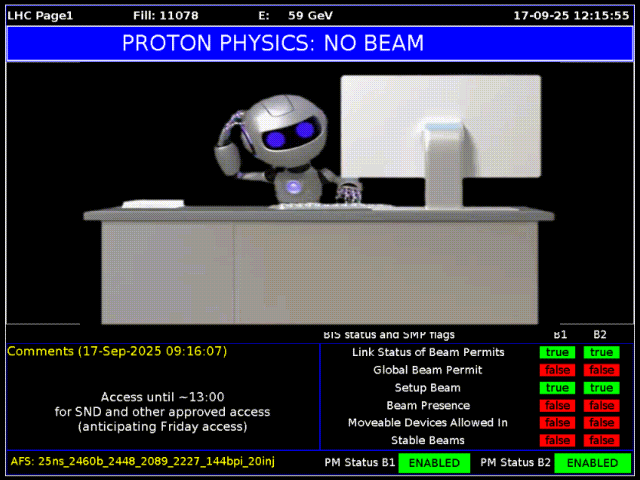Click the AFS filling scheme text
Screen dimensions: 640x480
pyautogui.click(x=142, y=462)
